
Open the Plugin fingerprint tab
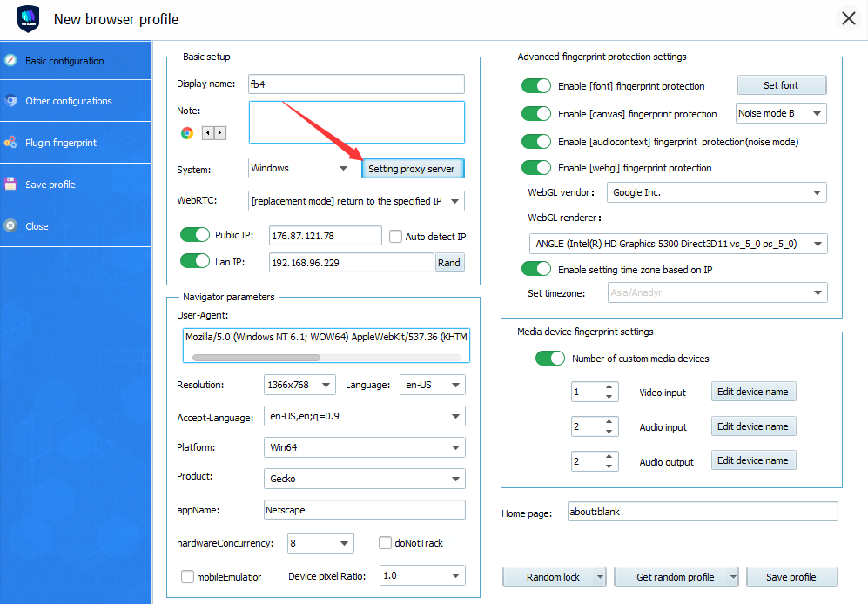(76, 142)
